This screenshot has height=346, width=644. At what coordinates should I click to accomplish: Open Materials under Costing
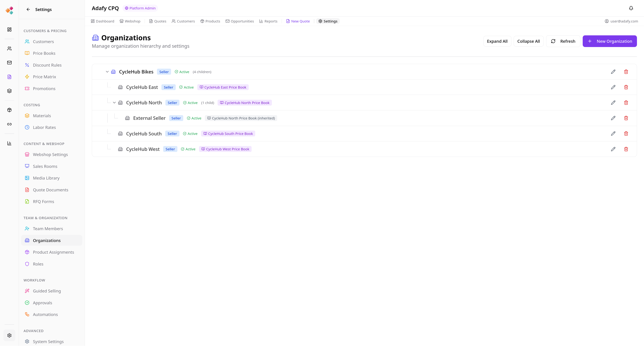point(52,116)
